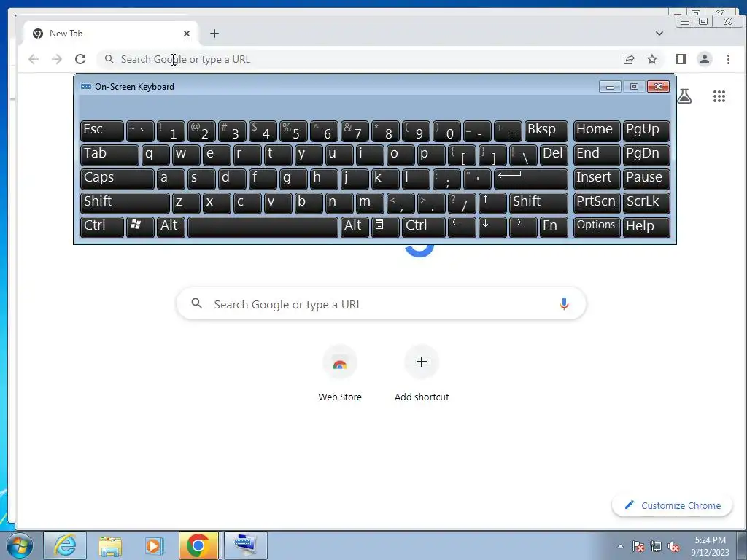Open the Chrome profile avatar
This screenshot has width=747, height=560.
pyautogui.click(x=705, y=59)
